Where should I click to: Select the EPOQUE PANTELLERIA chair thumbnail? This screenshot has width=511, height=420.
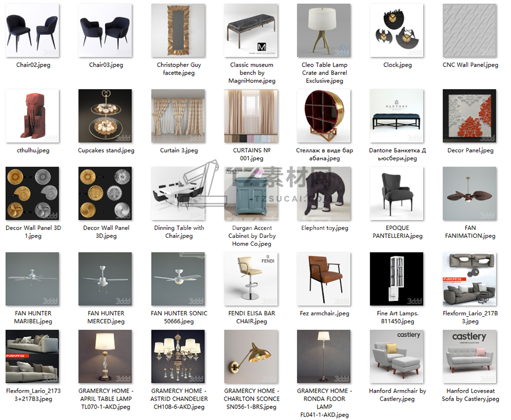pos(396,193)
